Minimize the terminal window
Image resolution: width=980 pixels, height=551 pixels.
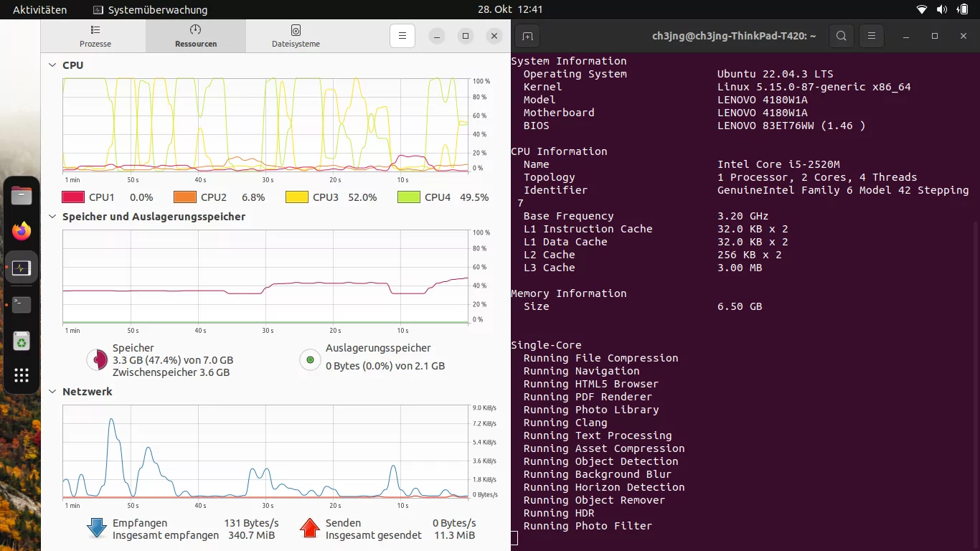point(907,36)
